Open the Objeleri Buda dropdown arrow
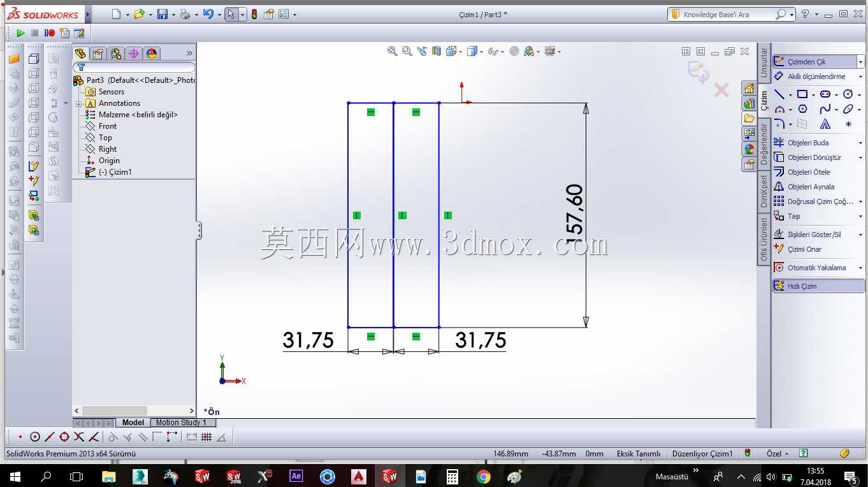 click(x=861, y=143)
